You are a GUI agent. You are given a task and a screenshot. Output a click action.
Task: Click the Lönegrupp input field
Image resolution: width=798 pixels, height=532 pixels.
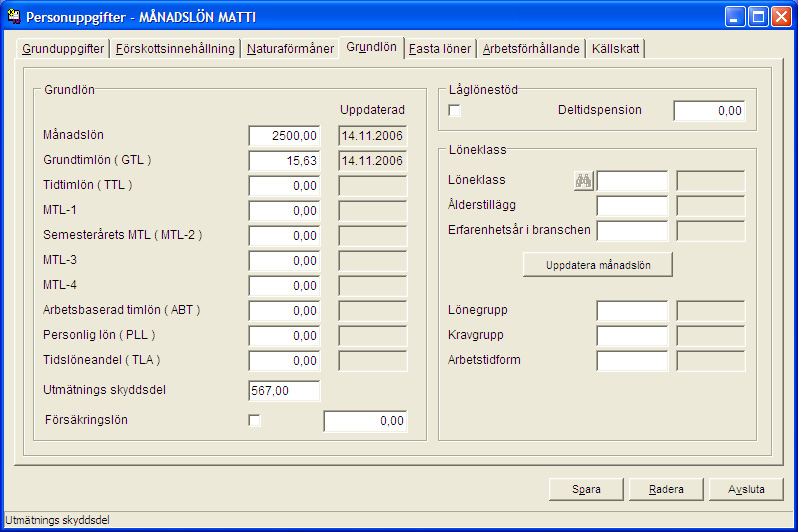(632, 311)
